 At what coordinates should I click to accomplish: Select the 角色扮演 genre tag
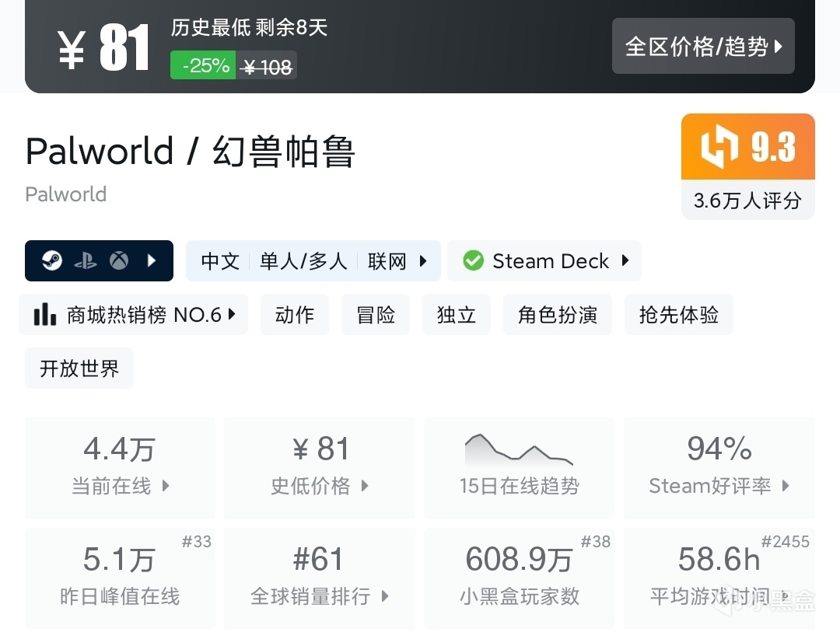[x=558, y=314]
